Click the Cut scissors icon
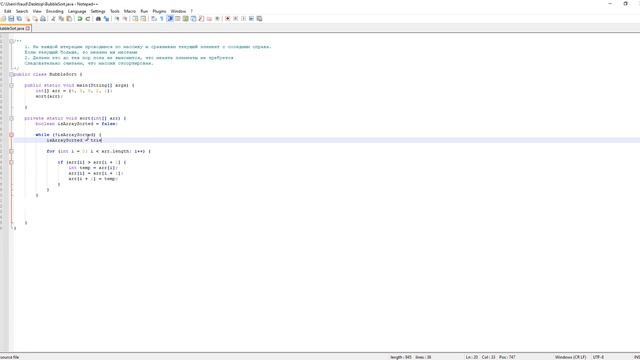Viewport: 640px width, 360px height. tap(53, 19)
